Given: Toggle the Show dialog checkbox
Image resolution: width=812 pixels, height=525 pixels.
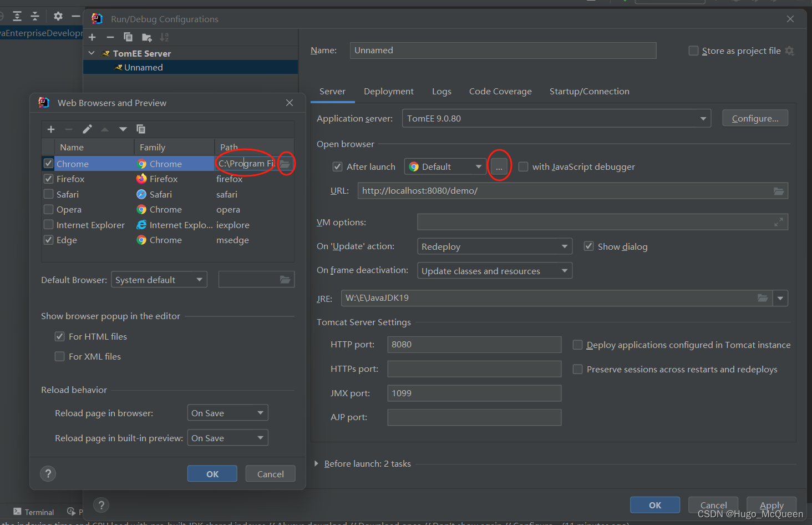Looking at the screenshot, I should 588,246.
